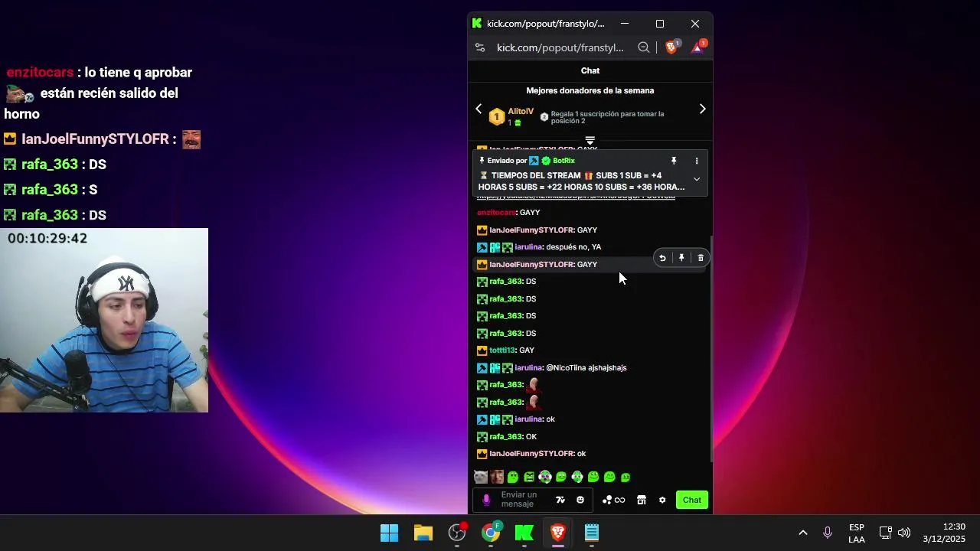Open File Explorer from the taskbar
Screen dimensions: 980x551
click(x=423, y=533)
